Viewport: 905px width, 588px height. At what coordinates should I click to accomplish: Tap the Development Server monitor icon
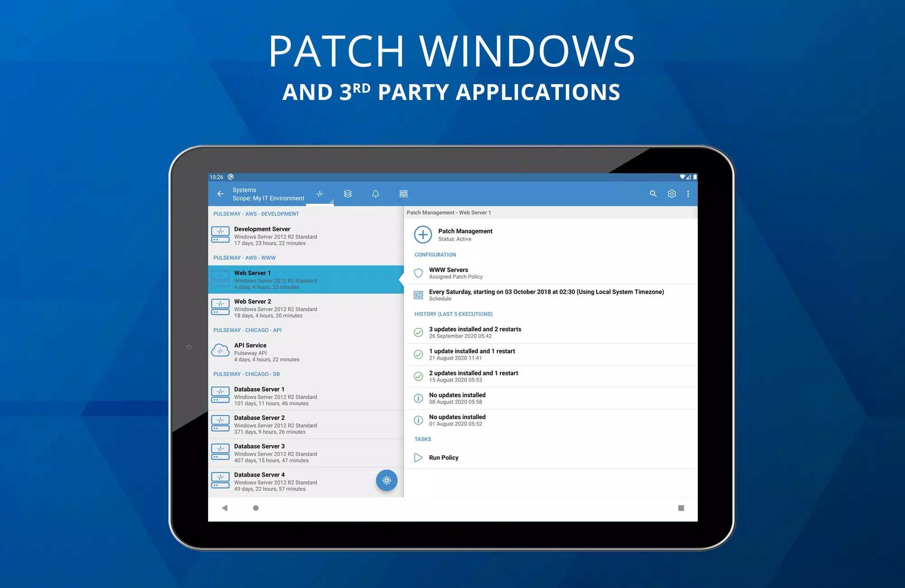220,235
